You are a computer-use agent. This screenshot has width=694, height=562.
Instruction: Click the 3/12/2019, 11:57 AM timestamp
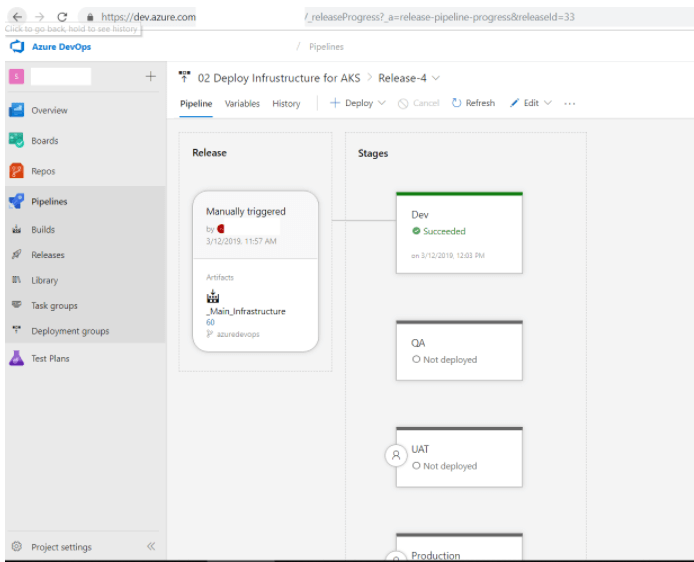click(241, 241)
